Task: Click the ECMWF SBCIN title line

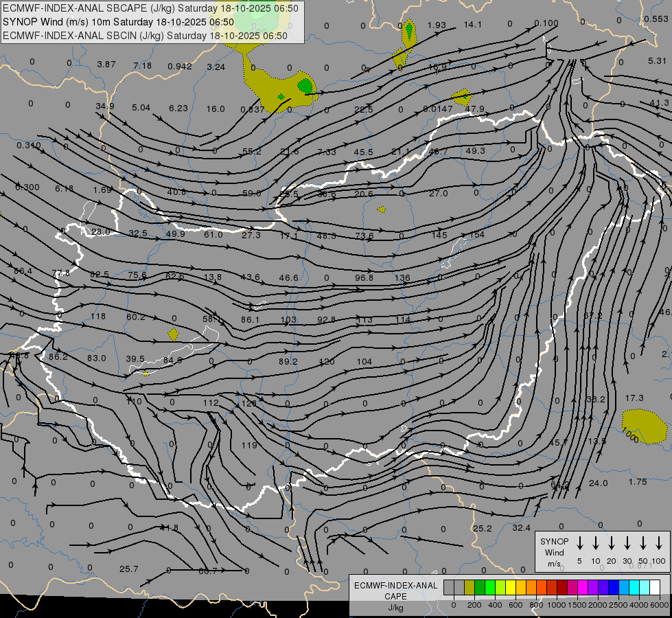Action: pos(145,36)
